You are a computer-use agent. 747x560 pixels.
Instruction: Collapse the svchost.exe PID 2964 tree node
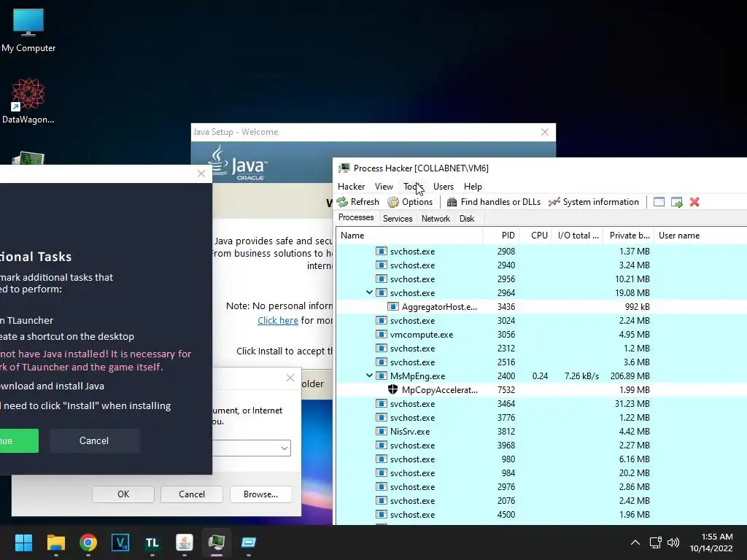pyautogui.click(x=369, y=292)
